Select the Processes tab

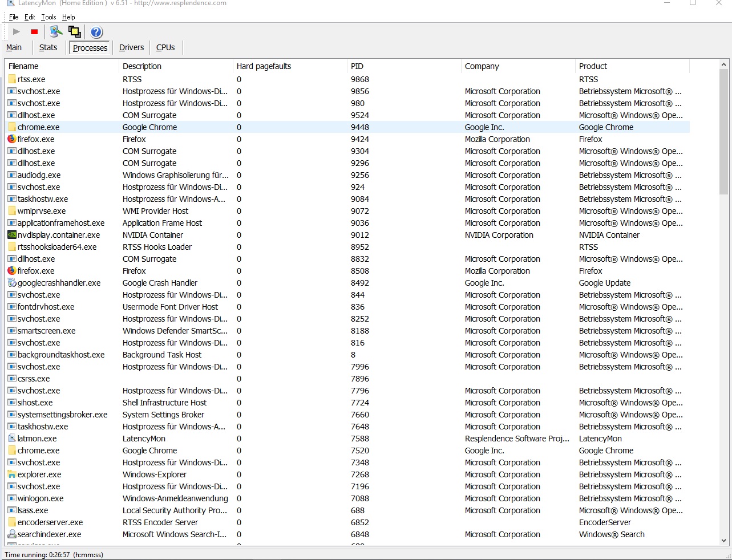click(x=90, y=48)
